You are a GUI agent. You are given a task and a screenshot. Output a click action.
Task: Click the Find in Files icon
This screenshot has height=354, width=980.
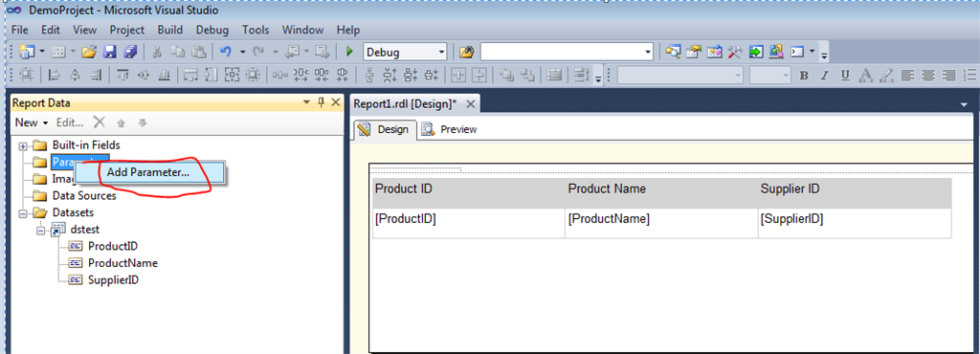(466, 52)
